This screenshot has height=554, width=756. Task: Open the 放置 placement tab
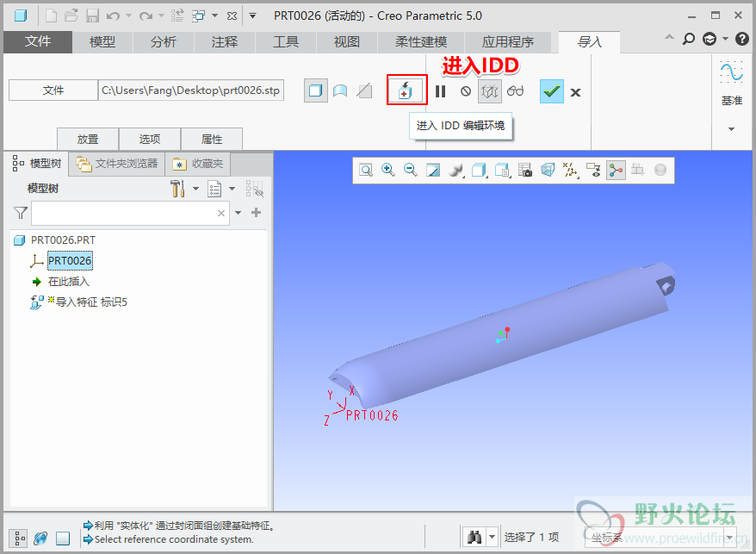88,139
